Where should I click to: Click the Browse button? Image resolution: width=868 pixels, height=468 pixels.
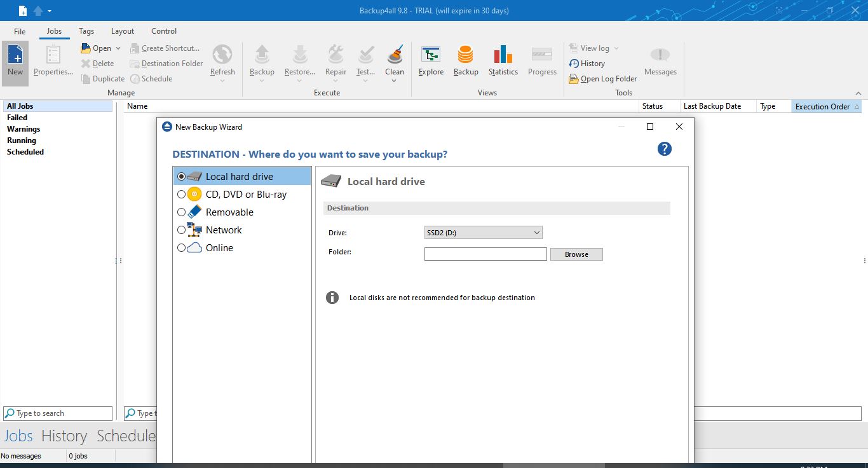tap(576, 254)
